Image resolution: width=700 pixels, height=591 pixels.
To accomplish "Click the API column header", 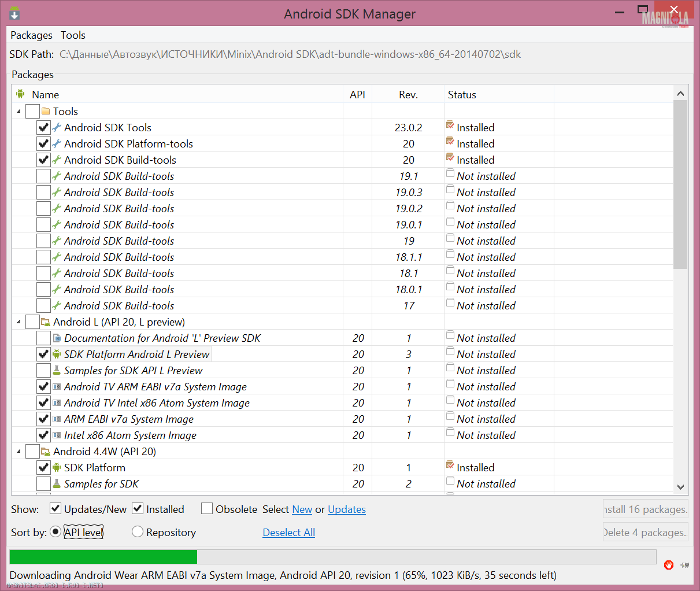I will (357, 94).
